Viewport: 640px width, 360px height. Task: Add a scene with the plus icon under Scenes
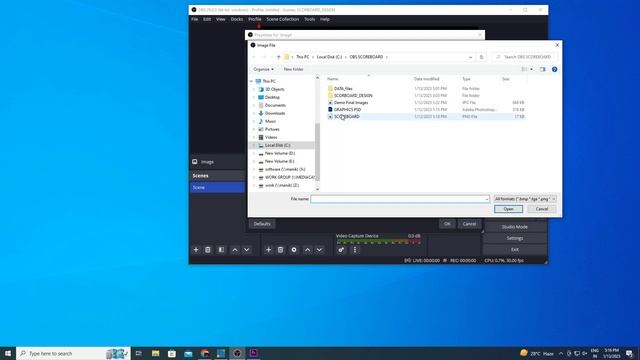coord(196,250)
